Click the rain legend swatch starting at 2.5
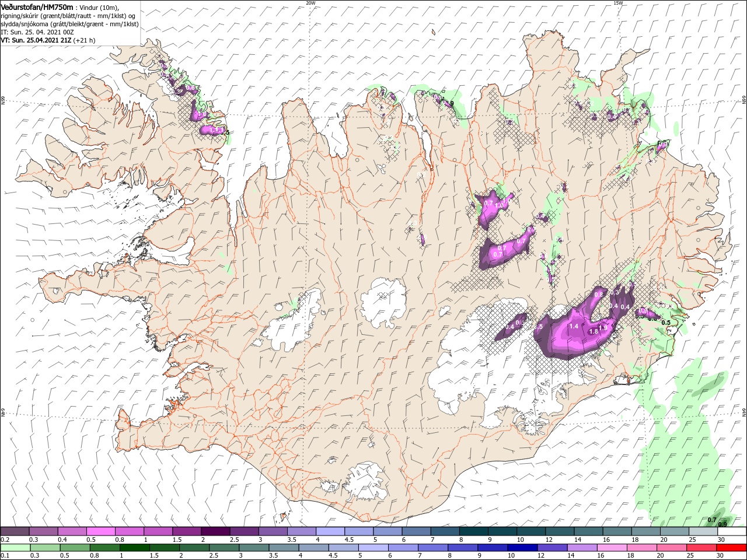The image size is (747, 560). click(x=224, y=548)
